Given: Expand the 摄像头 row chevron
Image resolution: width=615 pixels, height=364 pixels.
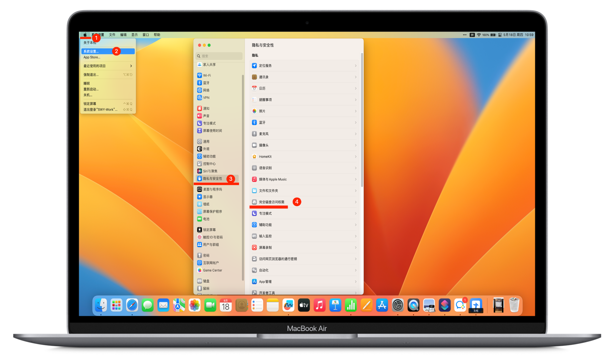Looking at the screenshot, I should click(x=355, y=145).
